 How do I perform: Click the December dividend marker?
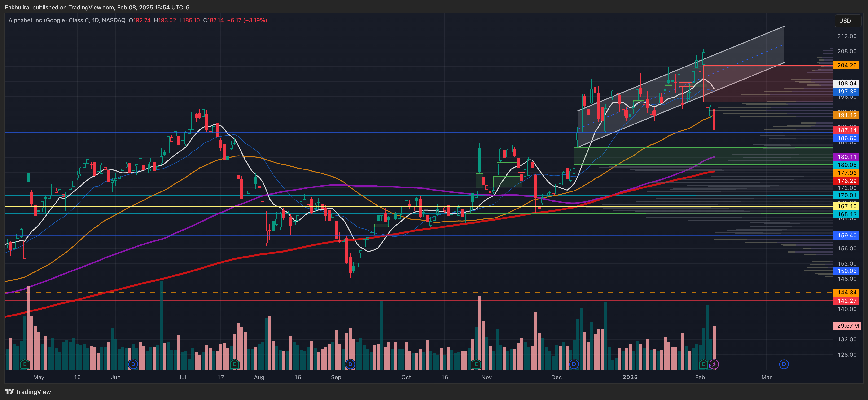pos(574,364)
